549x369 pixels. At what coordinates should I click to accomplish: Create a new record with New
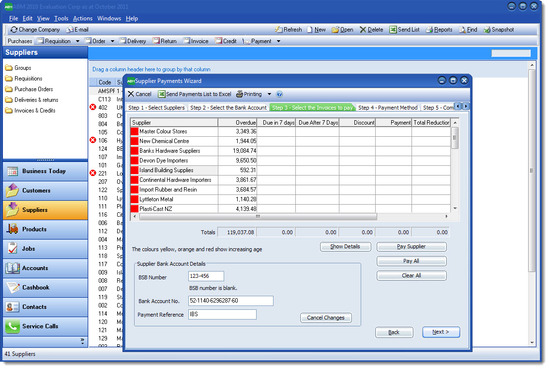317,30
